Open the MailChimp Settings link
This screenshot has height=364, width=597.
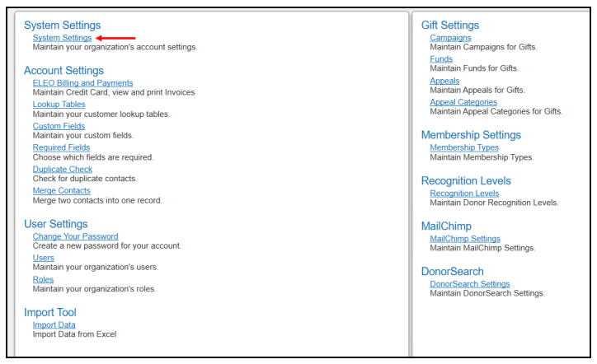465,239
